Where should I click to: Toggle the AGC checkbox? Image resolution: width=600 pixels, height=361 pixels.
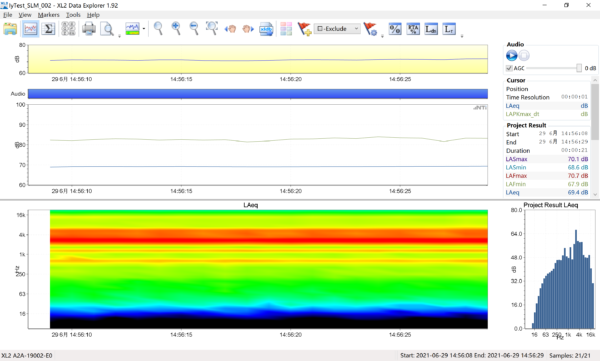tap(509, 68)
